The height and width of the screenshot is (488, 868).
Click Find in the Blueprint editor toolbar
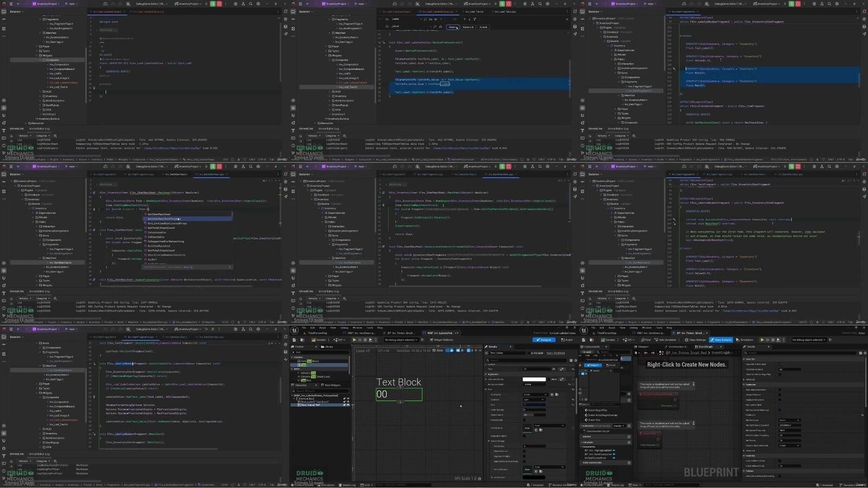(x=646, y=340)
